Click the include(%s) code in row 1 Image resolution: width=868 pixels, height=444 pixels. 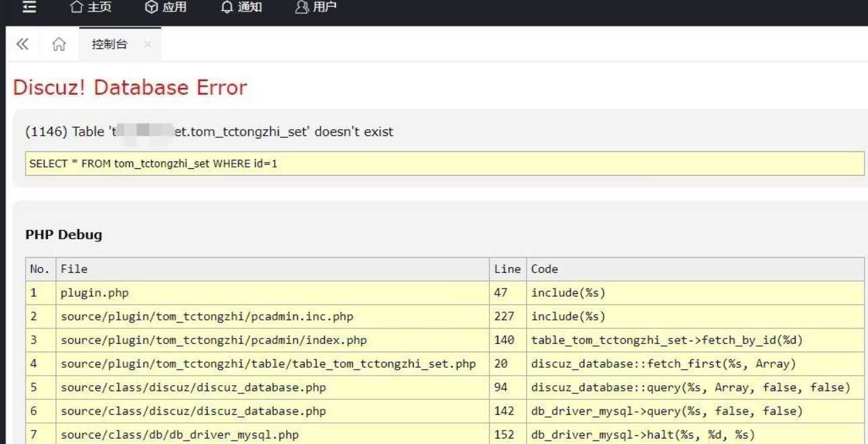click(695, 293)
